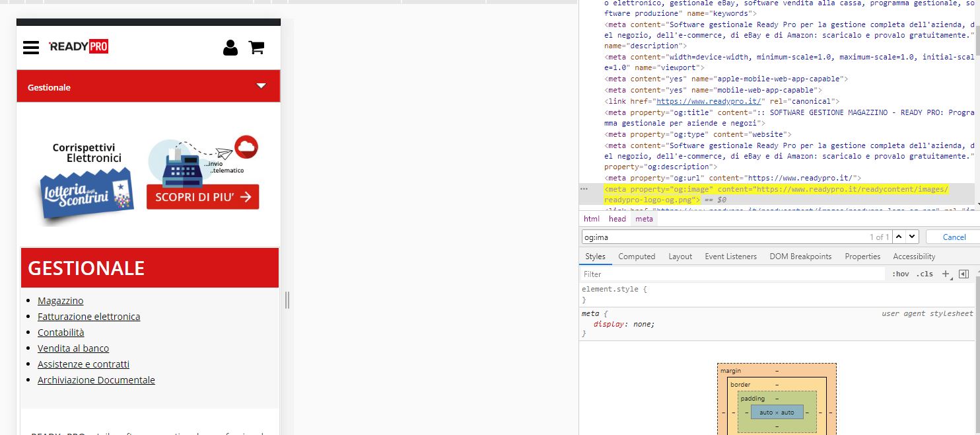The width and height of the screenshot is (980, 435).
Task: Switch to the Computed tab
Action: pos(637,257)
